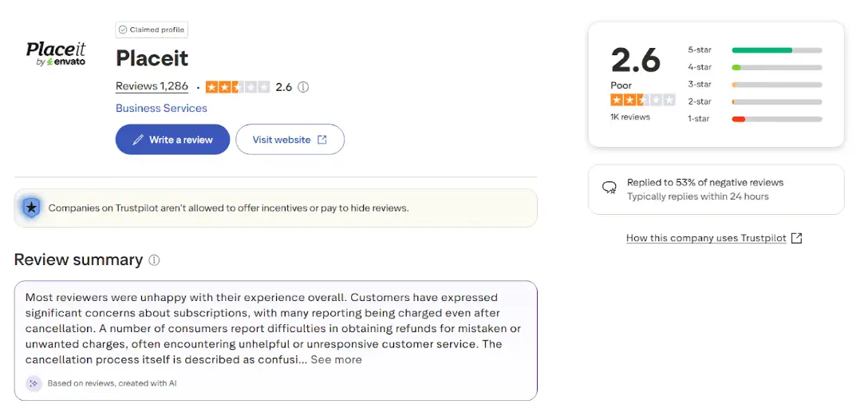Click the Review summary info icon
This screenshot has width=868, height=412.
[x=154, y=260]
